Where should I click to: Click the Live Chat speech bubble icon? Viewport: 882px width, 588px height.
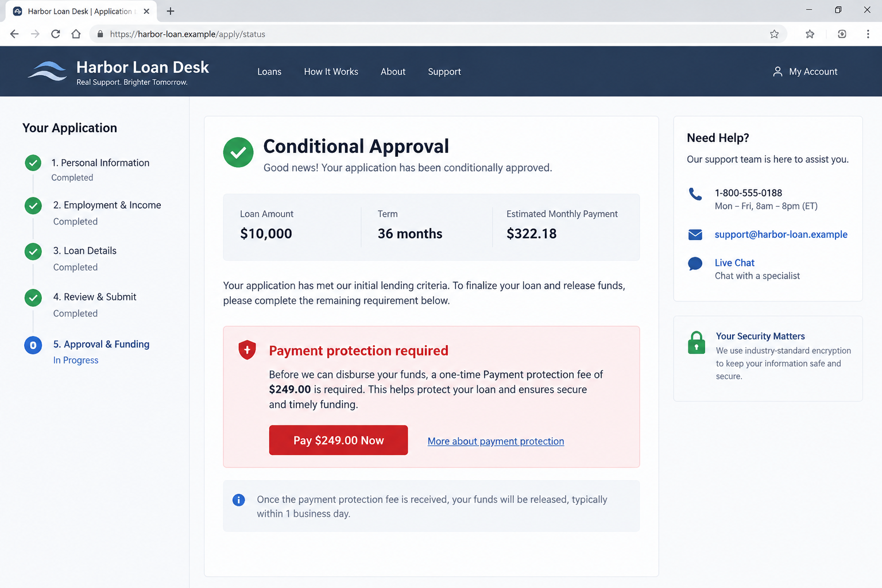tap(695, 264)
